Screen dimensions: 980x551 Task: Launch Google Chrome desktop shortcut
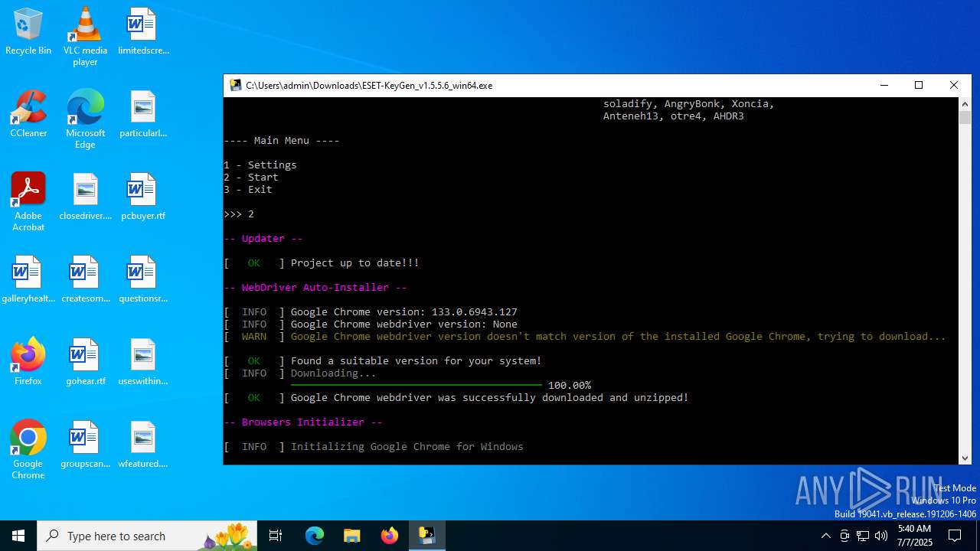point(28,450)
